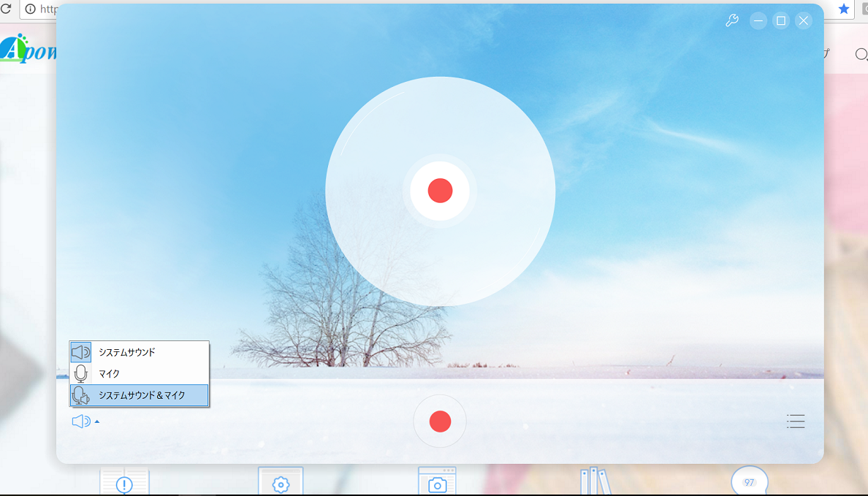View site info icon in address bar
The width and height of the screenshot is (868, 496).
tap(30, 9)
